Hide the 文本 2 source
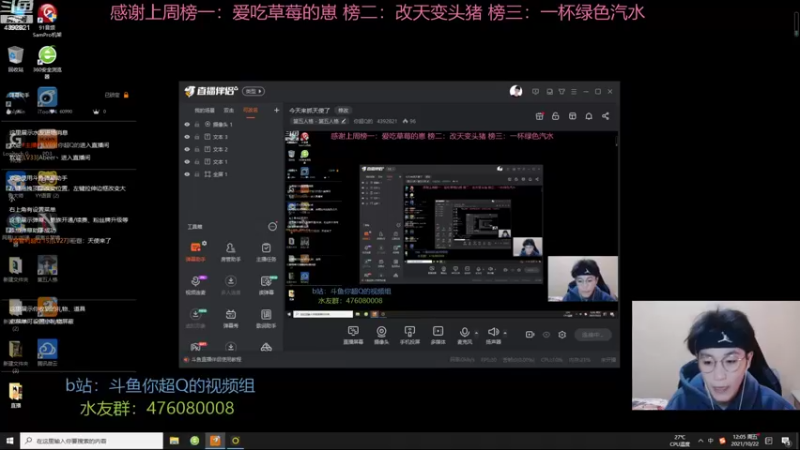 [x=187, y=149]
